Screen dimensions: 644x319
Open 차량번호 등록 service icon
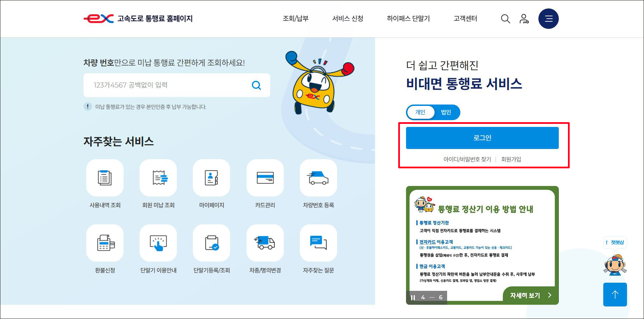(318, 178)
